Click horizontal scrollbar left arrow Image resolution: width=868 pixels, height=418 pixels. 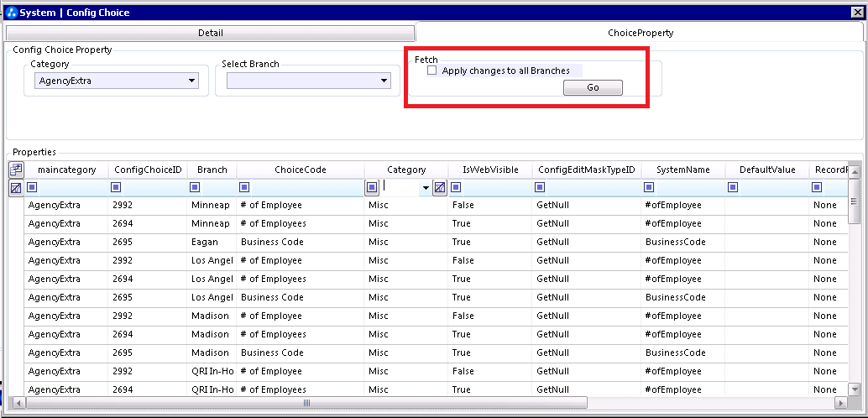tap(18, 403)
